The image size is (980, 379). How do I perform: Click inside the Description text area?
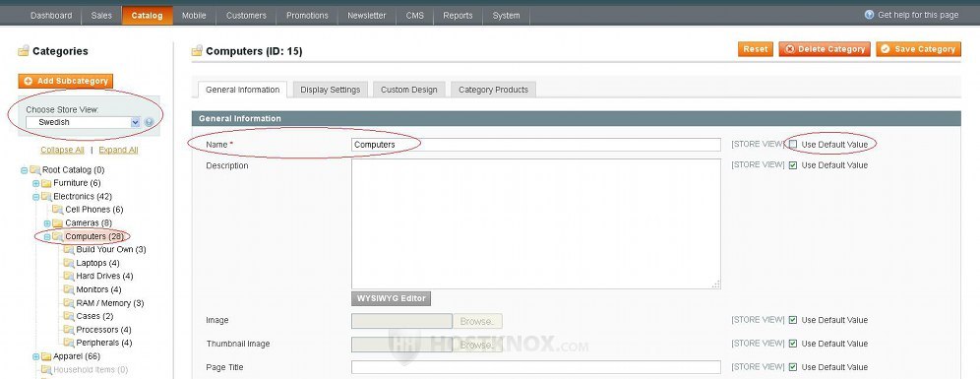[x=536, y=223]
